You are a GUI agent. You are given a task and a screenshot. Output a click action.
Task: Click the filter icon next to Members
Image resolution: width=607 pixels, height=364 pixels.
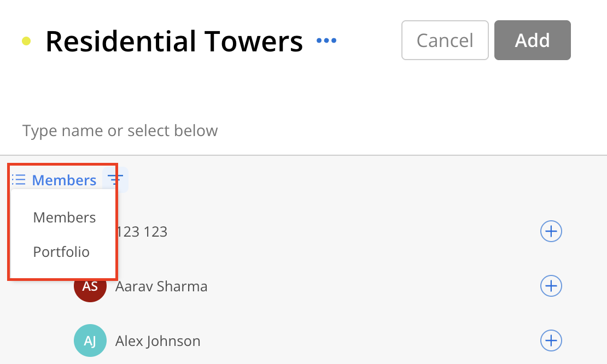click(x=115, y=179)
